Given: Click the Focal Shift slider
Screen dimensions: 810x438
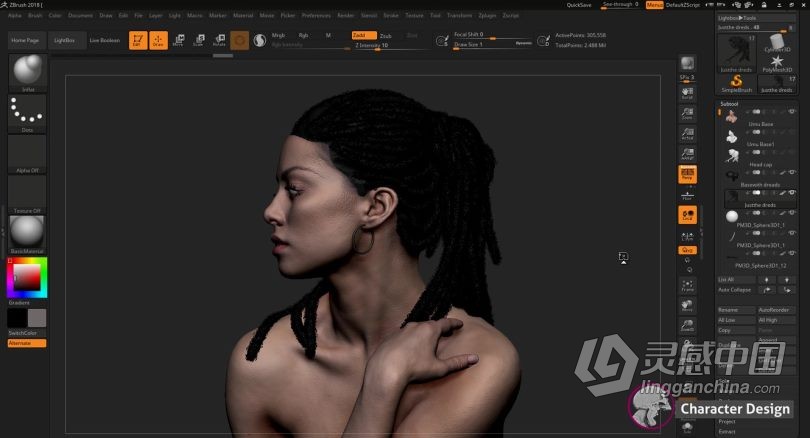Looking at the screenshot, I should click(493, 35).
